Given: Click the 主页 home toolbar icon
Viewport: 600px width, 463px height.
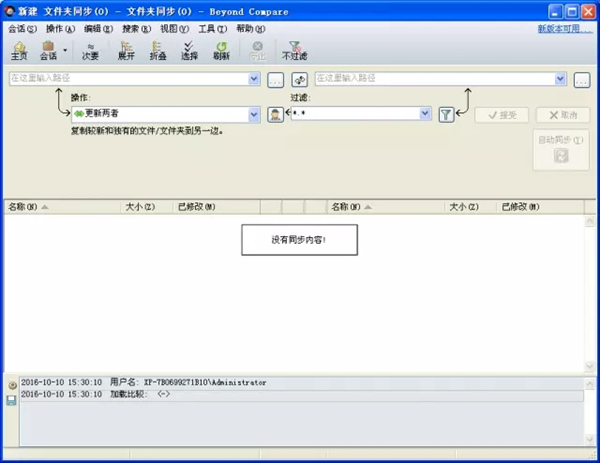Looking at the screenshot, I should click(x=19, y=51).
